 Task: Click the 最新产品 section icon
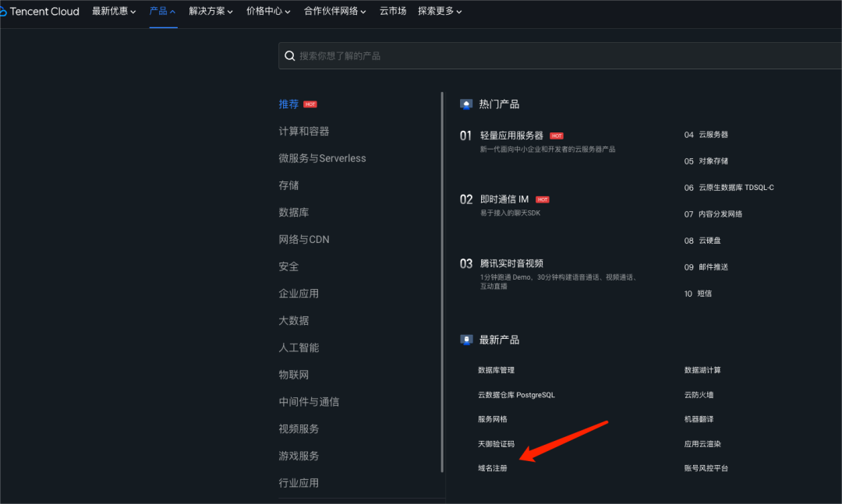click(x=466, y=340)
